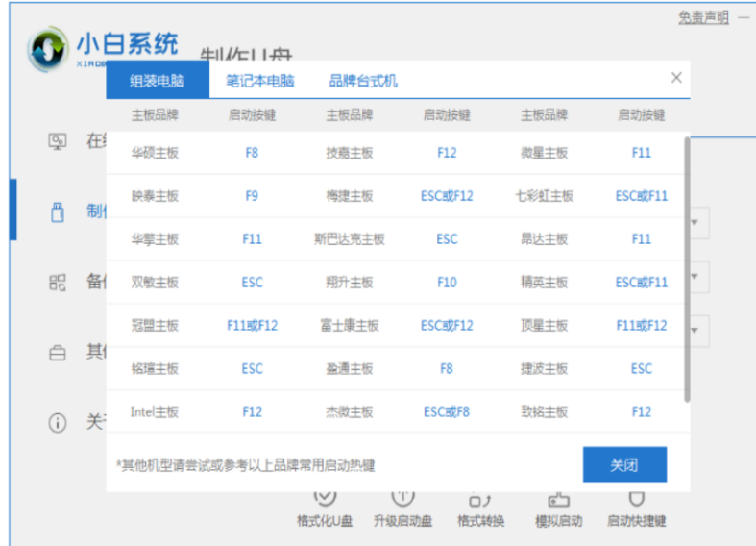Viewport: 756px width, 546px height.
Task: Open the middle dropdown arrow at right edge
Action: point(695,278)
